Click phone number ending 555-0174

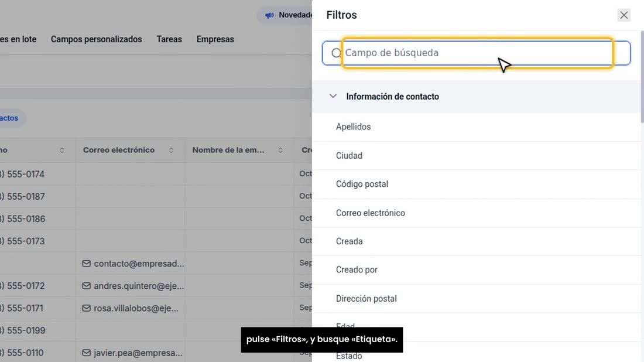click(22, 174)
